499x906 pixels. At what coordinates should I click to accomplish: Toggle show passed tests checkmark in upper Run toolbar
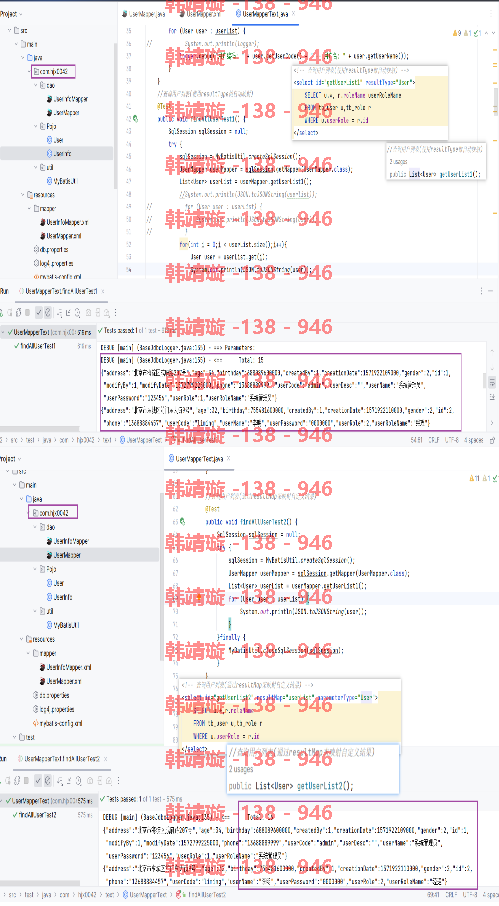39,313
